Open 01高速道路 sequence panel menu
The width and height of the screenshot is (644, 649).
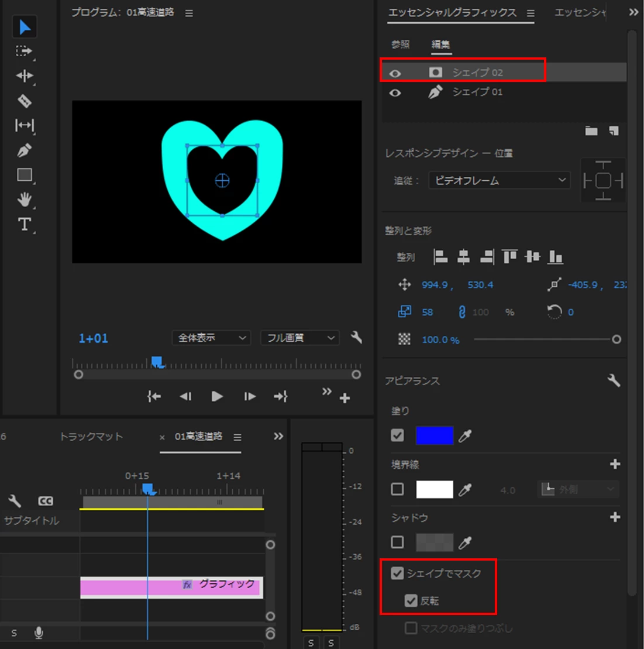(x=237, y=437)
